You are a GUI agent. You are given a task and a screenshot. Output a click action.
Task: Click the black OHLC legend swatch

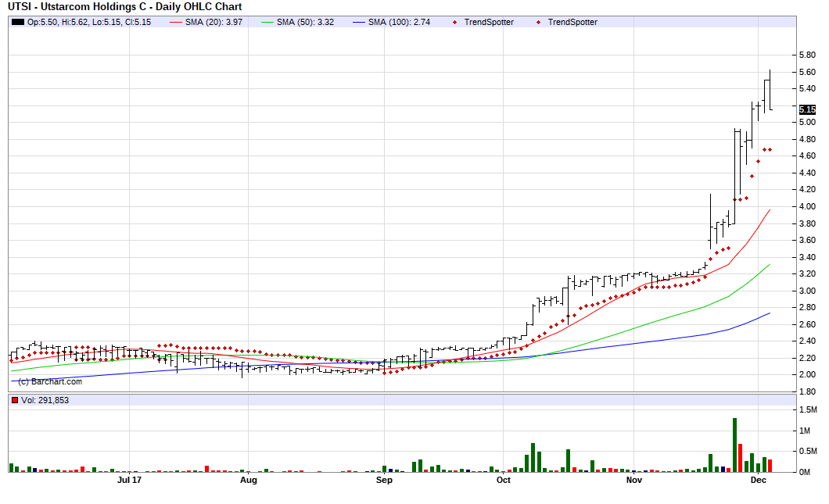pyautogui.click(x=18, y=22)
